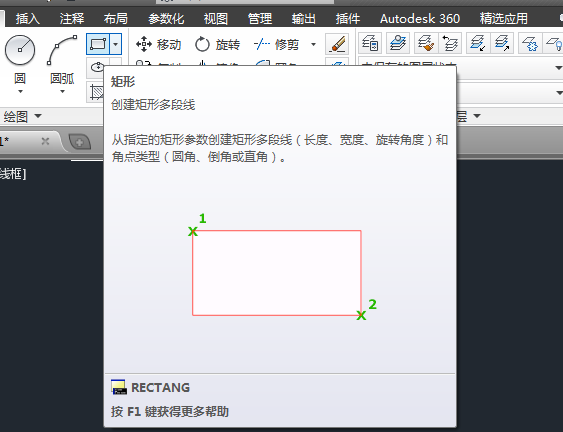Click the highlighted Rectangle draw tool
563x432 pixels.
pos(98,44)
